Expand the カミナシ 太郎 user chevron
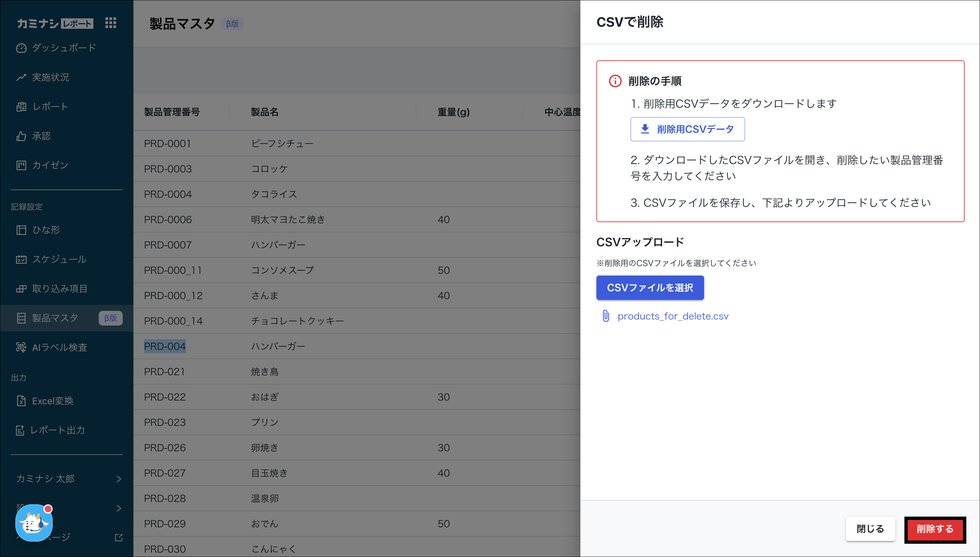 (x=118, y=479)
